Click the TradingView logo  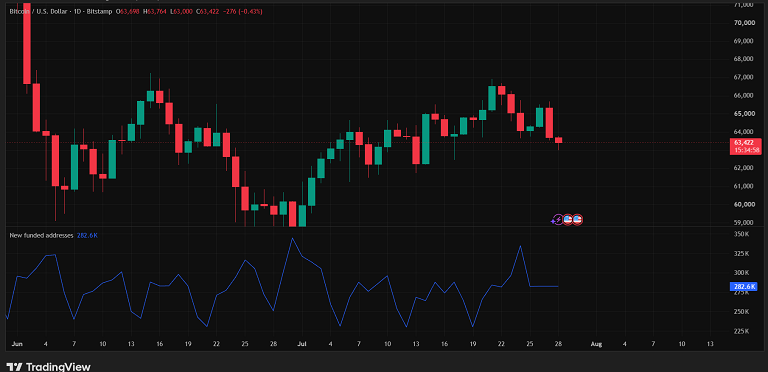(x=48, y=367)
